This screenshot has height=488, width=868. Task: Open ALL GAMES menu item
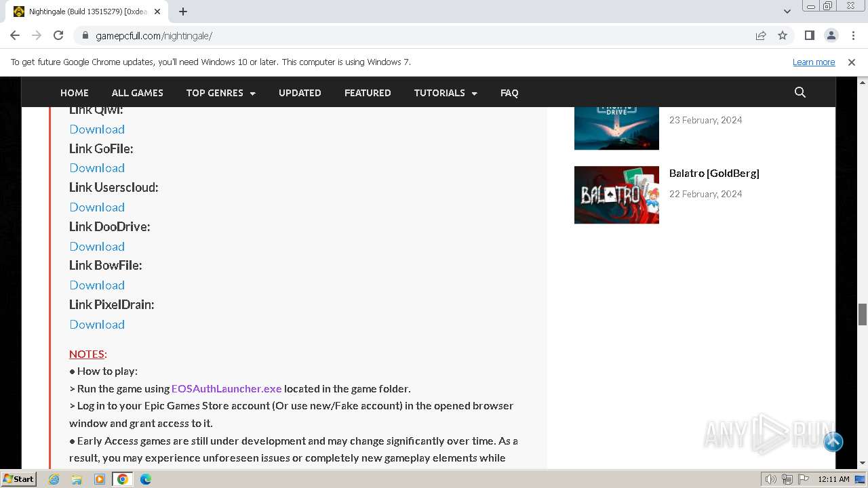(x=138, y=93)
